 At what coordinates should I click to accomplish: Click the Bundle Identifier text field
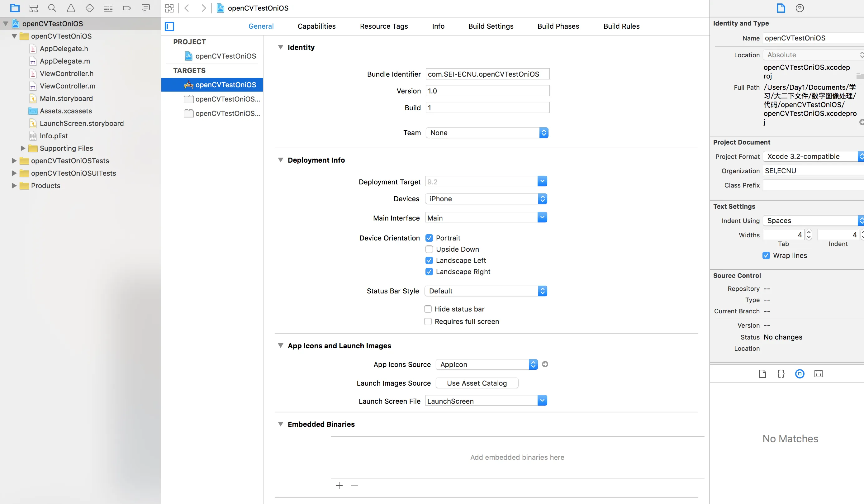coord(487,74)
